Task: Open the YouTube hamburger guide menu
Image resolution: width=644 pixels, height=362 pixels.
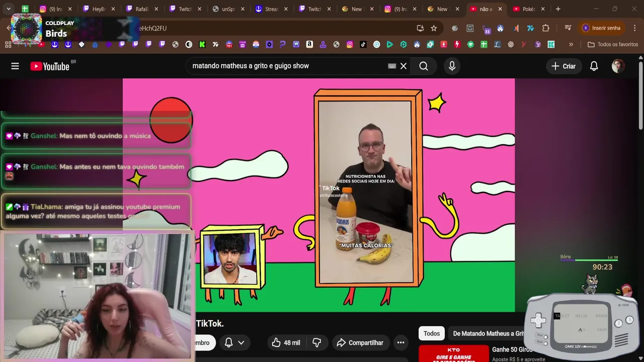Action: tap(15, 66)
